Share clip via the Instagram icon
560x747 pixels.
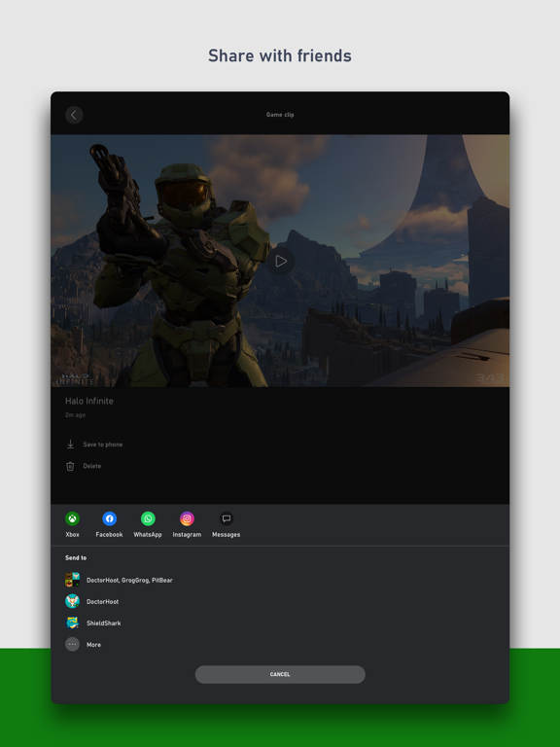(x=187, y=518)
